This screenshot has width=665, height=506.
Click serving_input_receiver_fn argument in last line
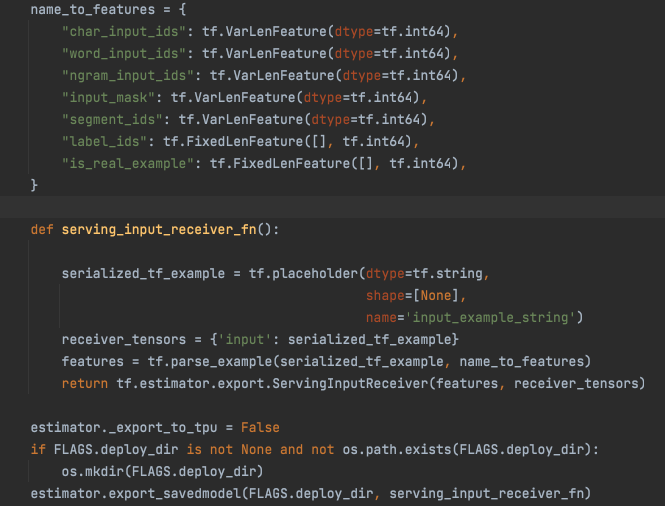486,494
